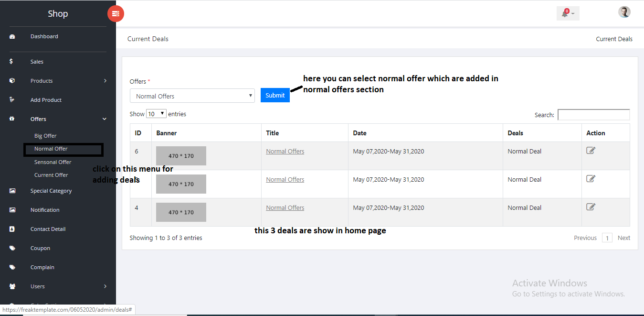Image resolution: width=644 pixels, height=316 pixels.
Task: Collapse the Offers submenu
Action: pyautogui.click(x=105, y=119)
